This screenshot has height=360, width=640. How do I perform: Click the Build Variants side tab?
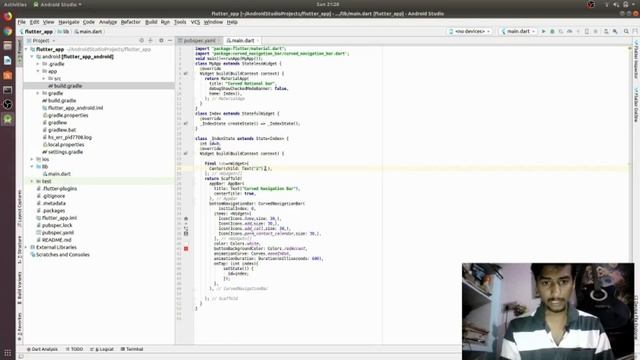coord(19,288)
